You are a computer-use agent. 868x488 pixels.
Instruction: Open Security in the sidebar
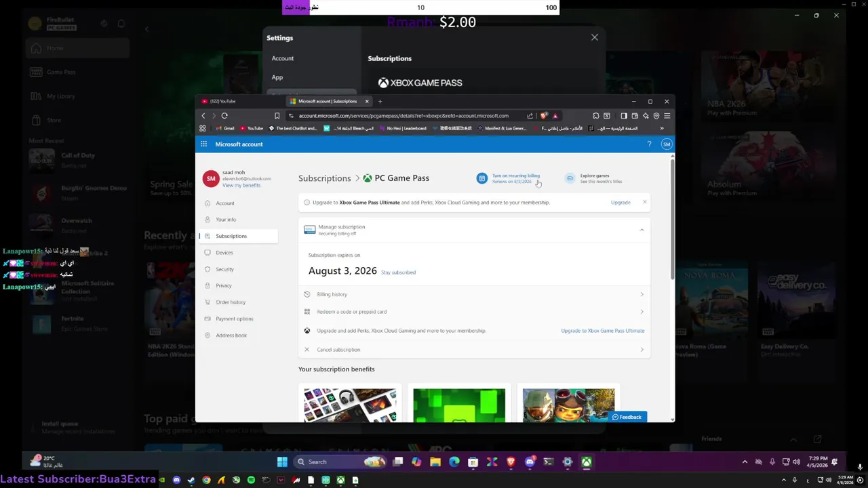click(x=224, y=269)
